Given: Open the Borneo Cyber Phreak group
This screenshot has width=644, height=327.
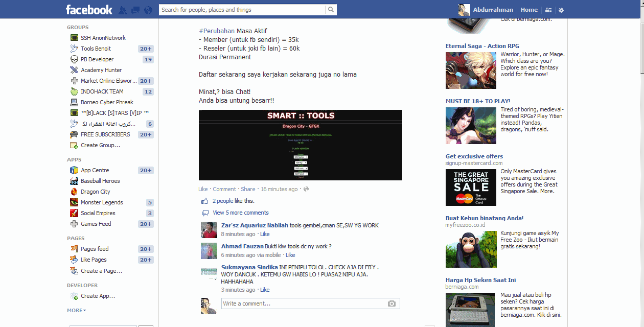Looking at the screenshot, I should coord(107,102).
